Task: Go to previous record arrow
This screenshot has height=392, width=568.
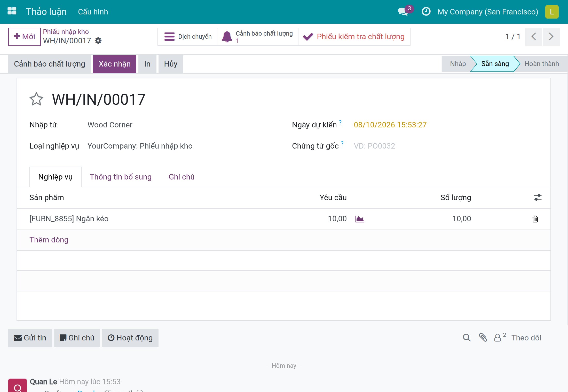Action: 534,37
